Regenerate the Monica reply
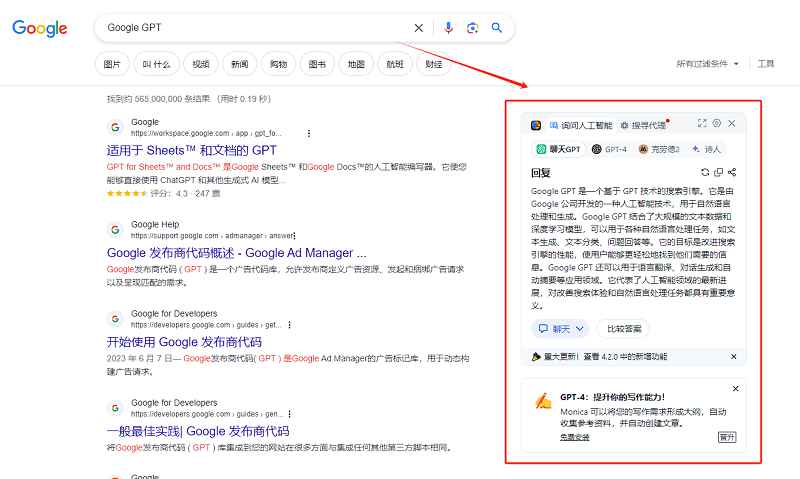The height and width of the screenshot is (479, 800). (x=705, y=172)
